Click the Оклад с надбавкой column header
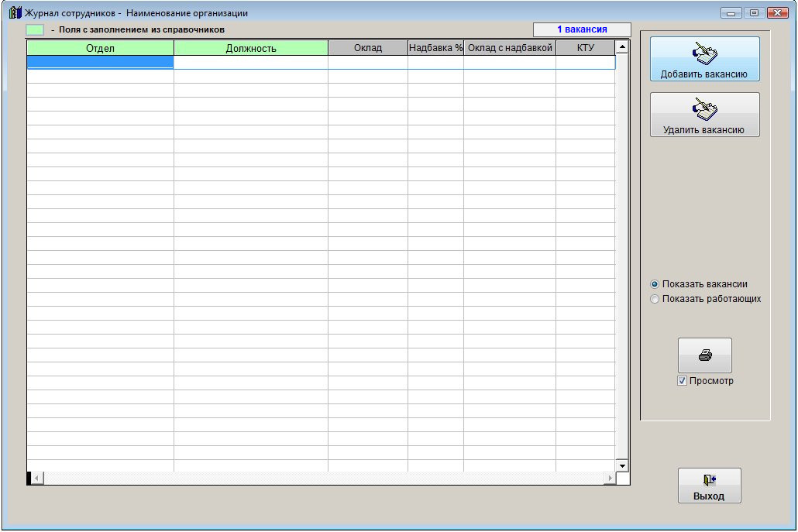Viewport: 798px width, 532px height. tap(510, 48)
